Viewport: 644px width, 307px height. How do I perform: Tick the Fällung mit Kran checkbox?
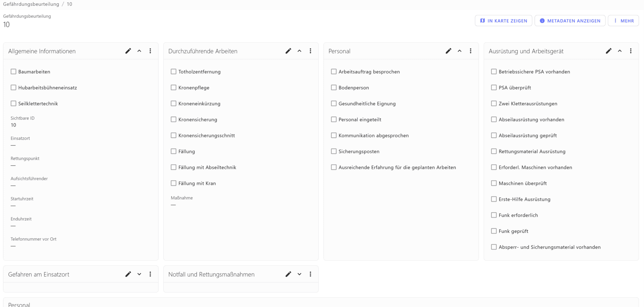(x=173, y=183)
